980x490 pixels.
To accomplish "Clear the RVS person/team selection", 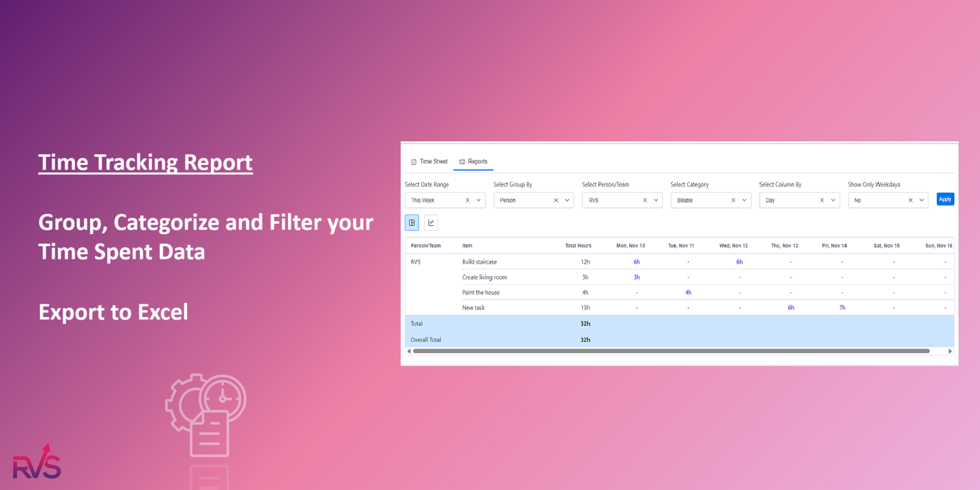I will coord(645,200).
